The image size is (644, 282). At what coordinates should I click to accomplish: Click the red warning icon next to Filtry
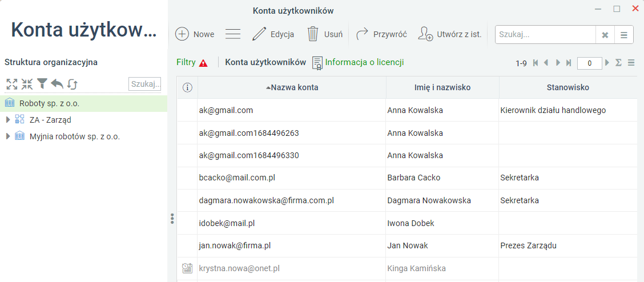pyautogui.click(x=203, y=63)
